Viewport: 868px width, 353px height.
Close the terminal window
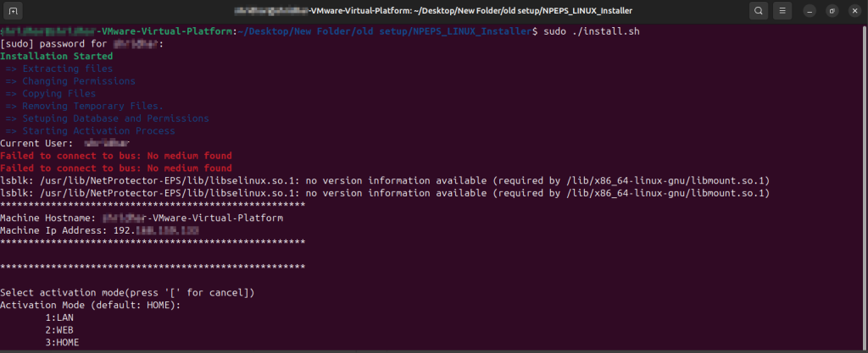click(x=854, y=11)
